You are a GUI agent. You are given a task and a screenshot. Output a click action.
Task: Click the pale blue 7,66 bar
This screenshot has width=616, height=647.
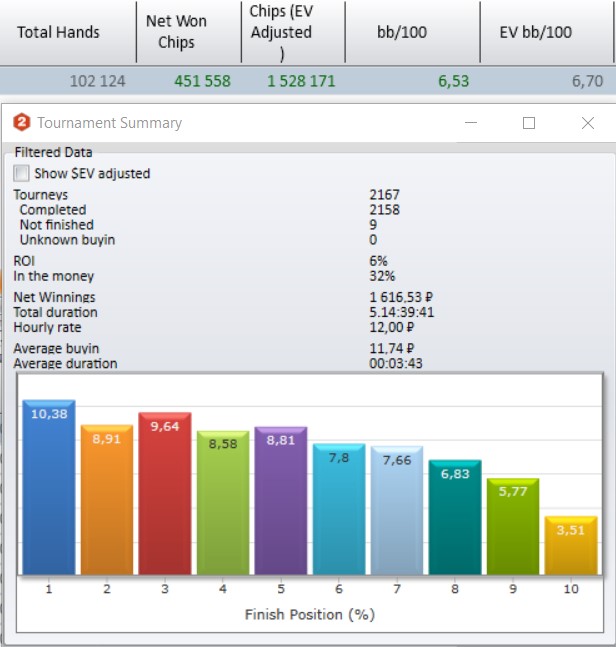397,510
